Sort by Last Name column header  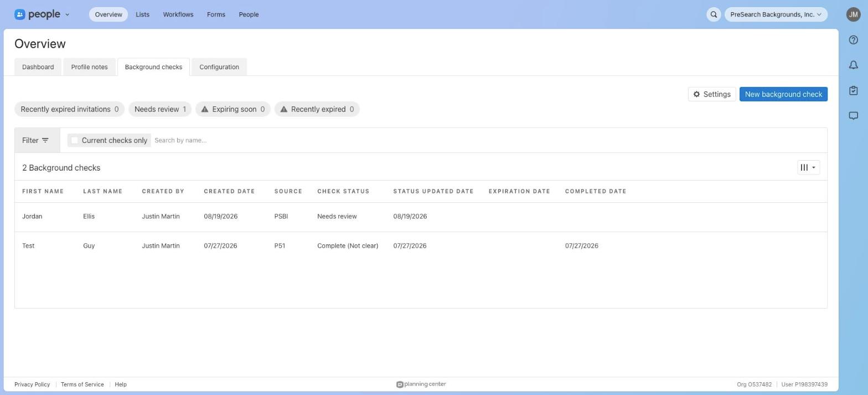[x=102, y=191]
